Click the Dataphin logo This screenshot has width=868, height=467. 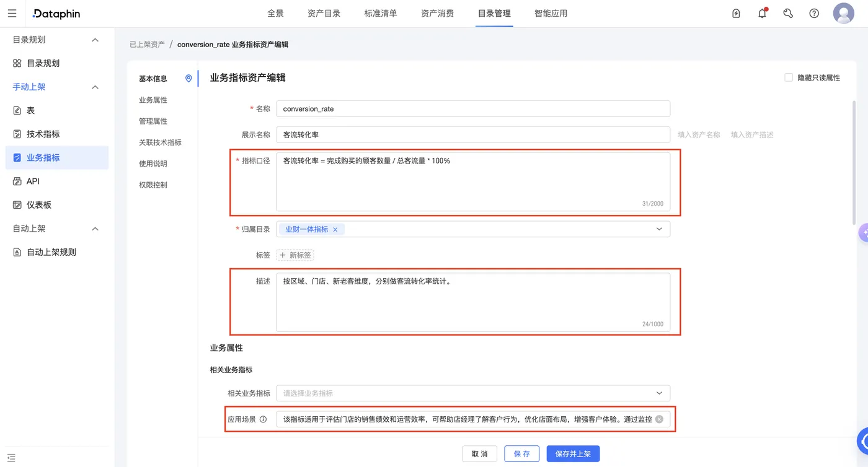56,14
